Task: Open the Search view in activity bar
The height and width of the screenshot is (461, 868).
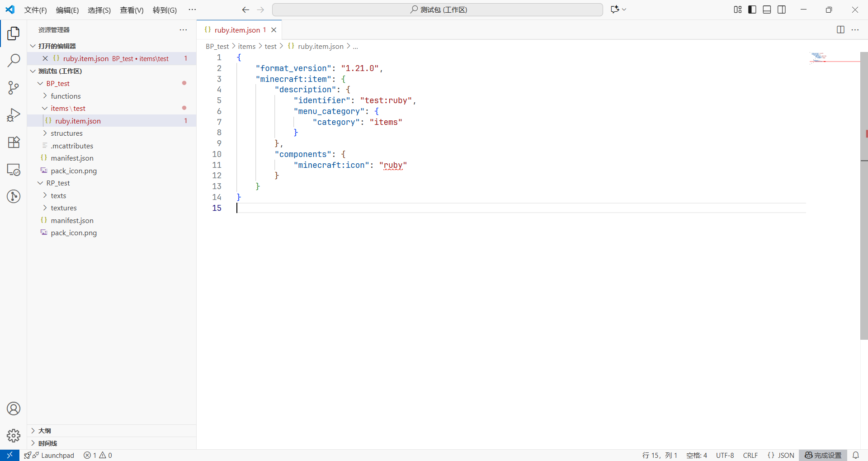Action: (14, 60)
